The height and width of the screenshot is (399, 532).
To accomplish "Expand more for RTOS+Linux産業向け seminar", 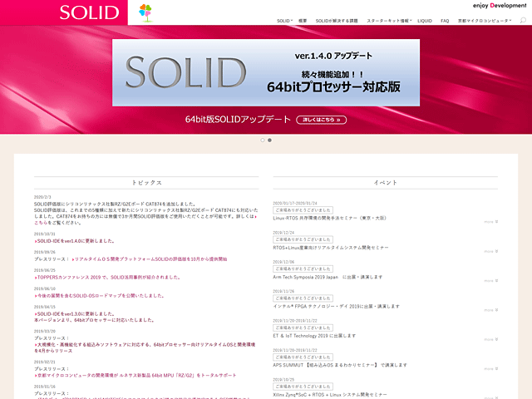I will click(491, 251).
